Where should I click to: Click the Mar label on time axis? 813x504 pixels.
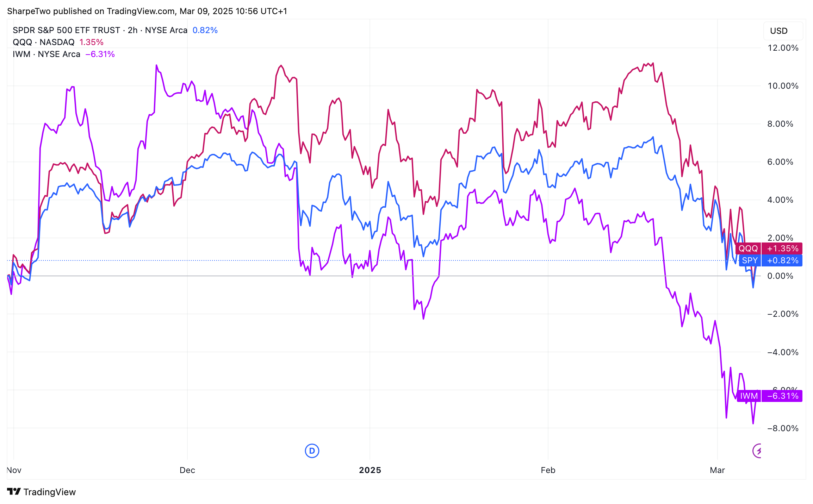pyautogui.click(x=717, y=470)
